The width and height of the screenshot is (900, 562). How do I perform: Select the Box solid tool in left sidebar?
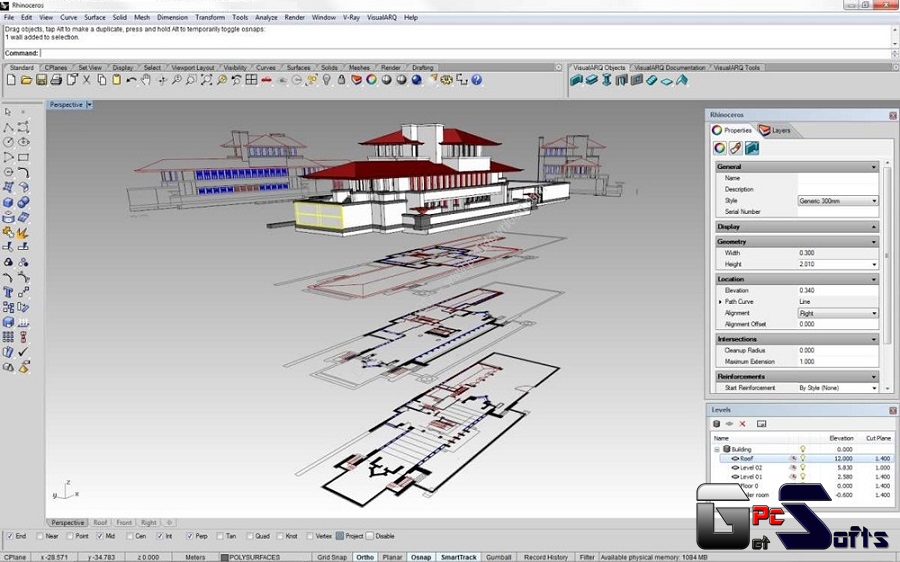click(x=8, y=202)
